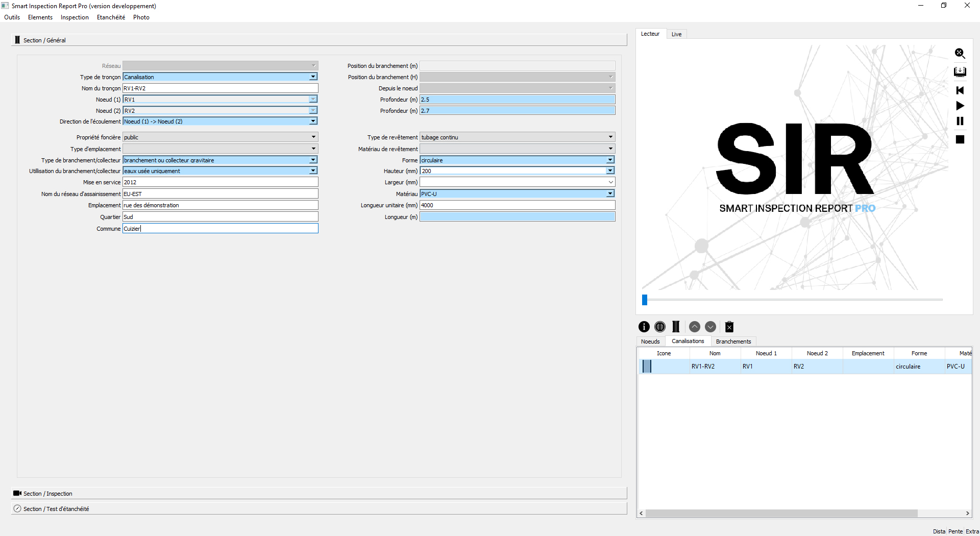The height and width of the screenshot is (536, 980).
Task: Open the Etanchéité menu
Action: 111,17
